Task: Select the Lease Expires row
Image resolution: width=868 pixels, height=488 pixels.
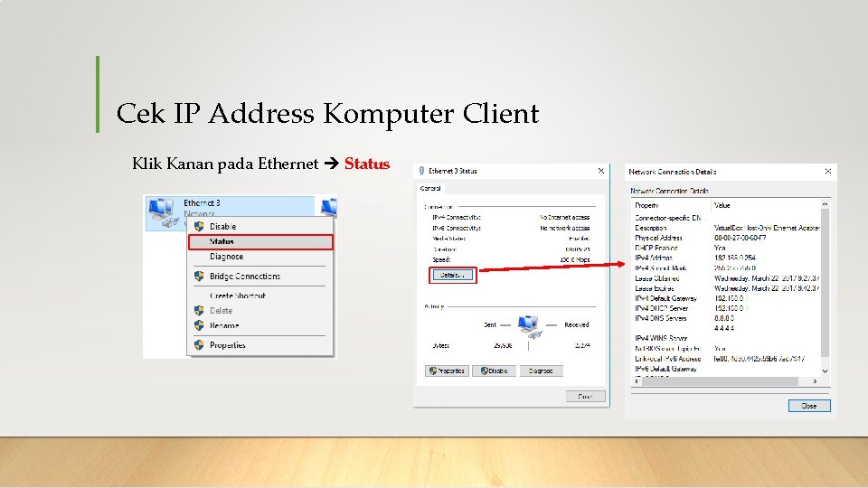Action: 726,288
